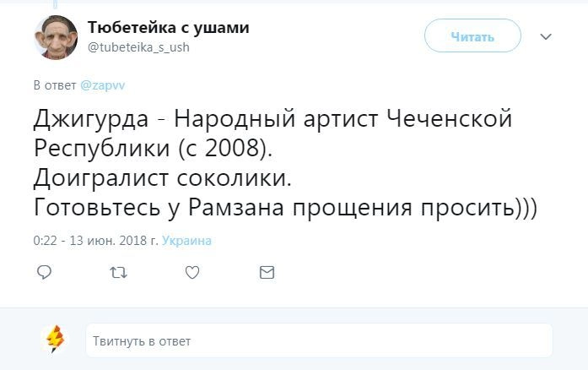Retweet this tweet using the arrows icon
Viewport: 588px width, 370px height.
click(119, 272)
